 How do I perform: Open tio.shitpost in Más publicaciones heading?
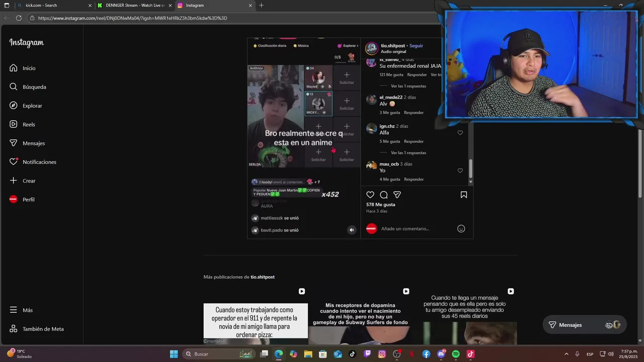263,277
